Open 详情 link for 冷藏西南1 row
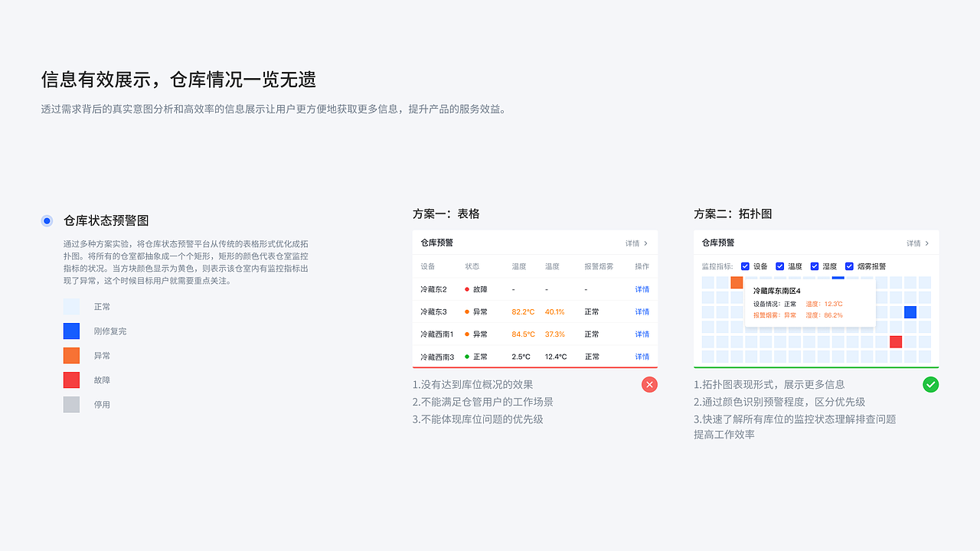This screenshot has height=551, width=980. pos(642,334)
